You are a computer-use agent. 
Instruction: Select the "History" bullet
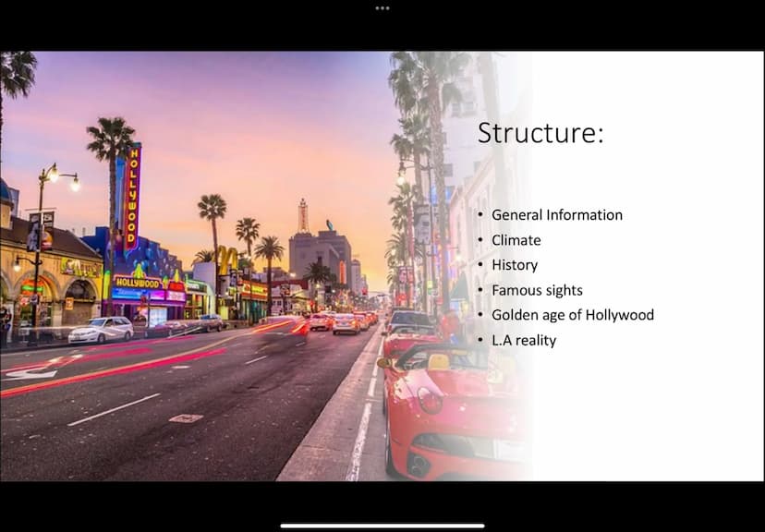pos(515,265)
